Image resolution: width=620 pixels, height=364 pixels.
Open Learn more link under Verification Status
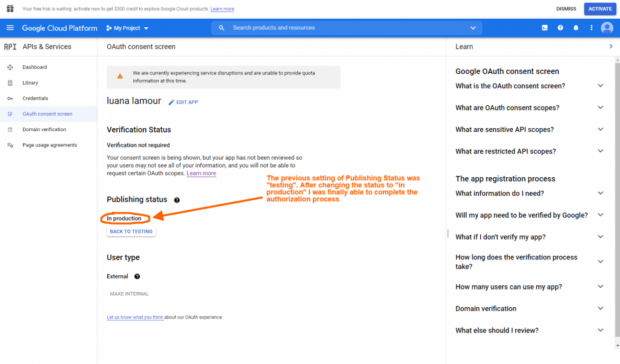[201, 174]
